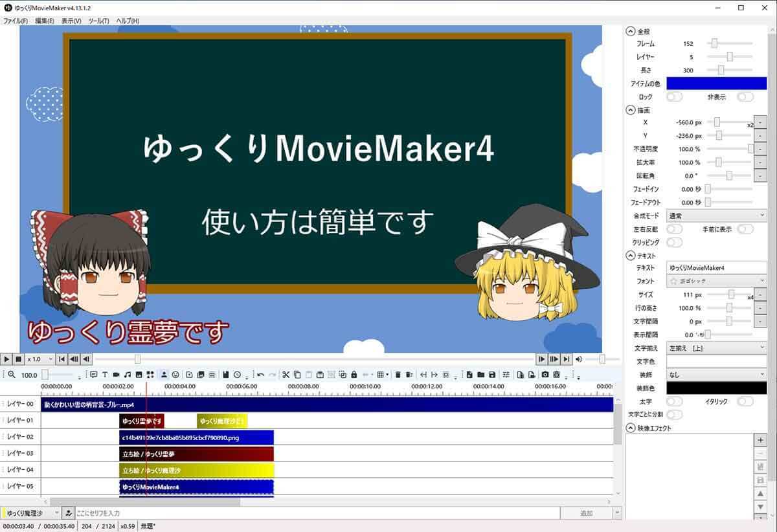This screenshot has height=532, width=777.
Task: Collapse the 描画 section
Action: (631, 110)
